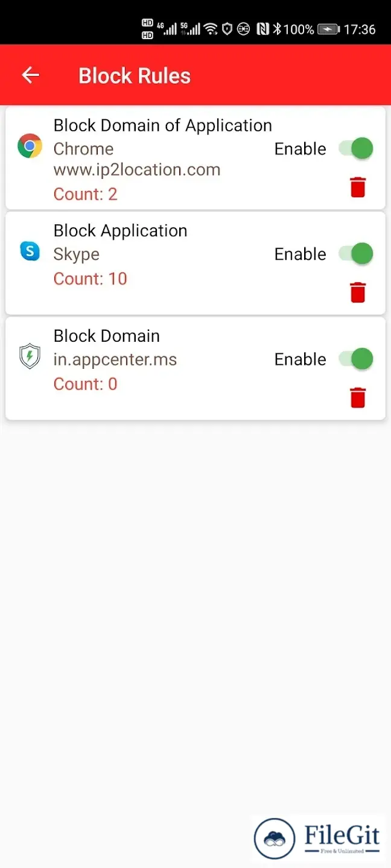
Task: Tap the Chrome app icon
Action: [30, 146]
